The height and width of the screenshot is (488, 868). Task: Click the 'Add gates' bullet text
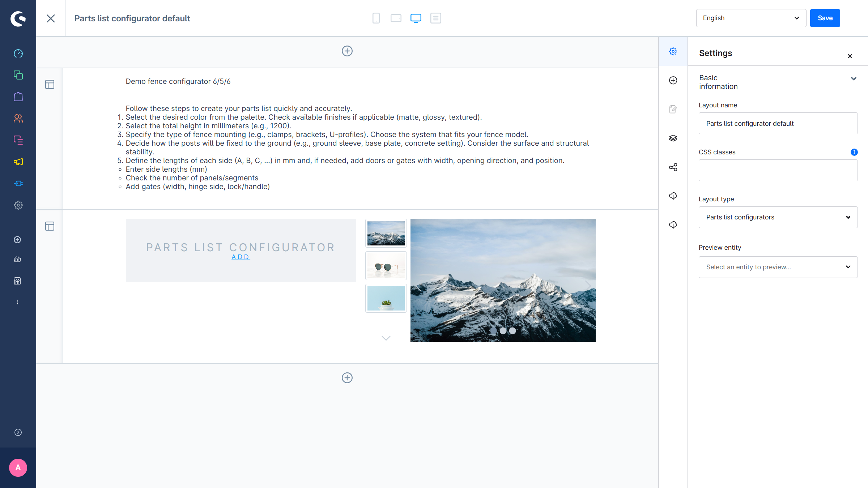pyautogui.click(x=198, y=187)
